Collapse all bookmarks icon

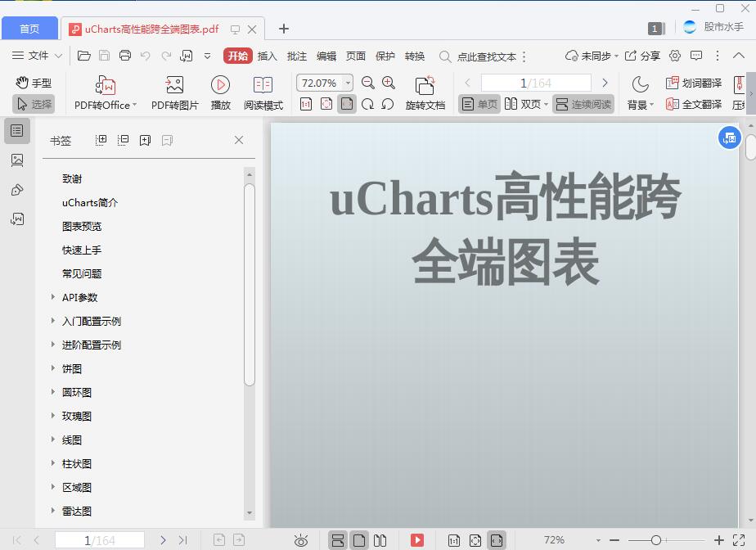click(123, 141)
